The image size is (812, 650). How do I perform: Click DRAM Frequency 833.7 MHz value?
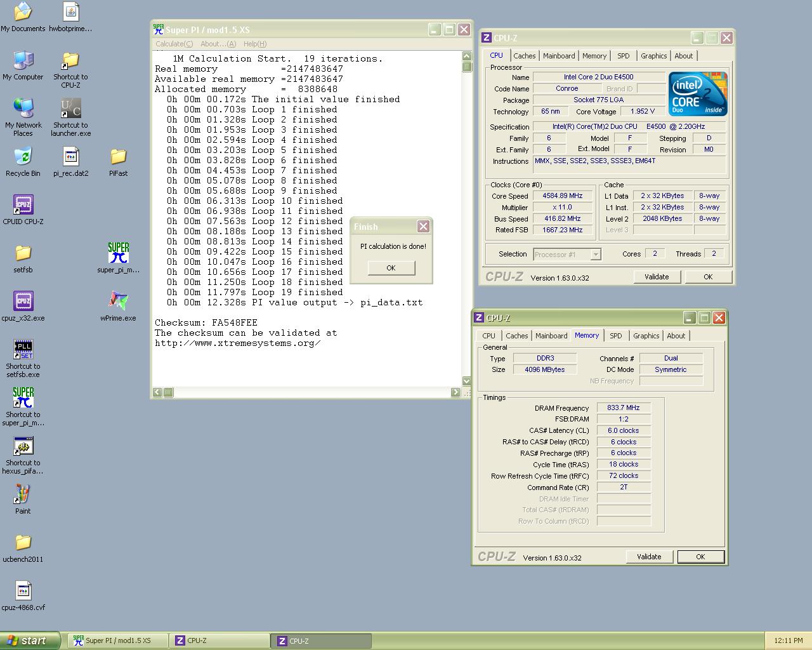coord(624,408)
